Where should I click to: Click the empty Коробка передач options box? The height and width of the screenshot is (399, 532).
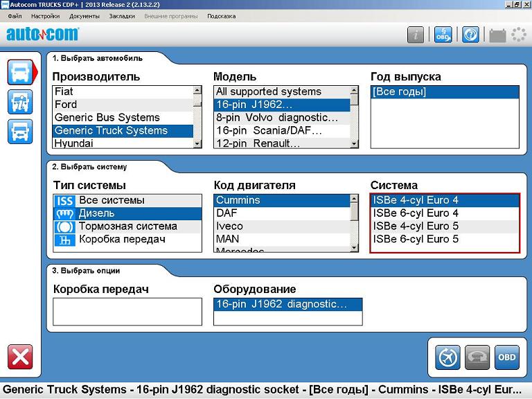coord(127,312)
